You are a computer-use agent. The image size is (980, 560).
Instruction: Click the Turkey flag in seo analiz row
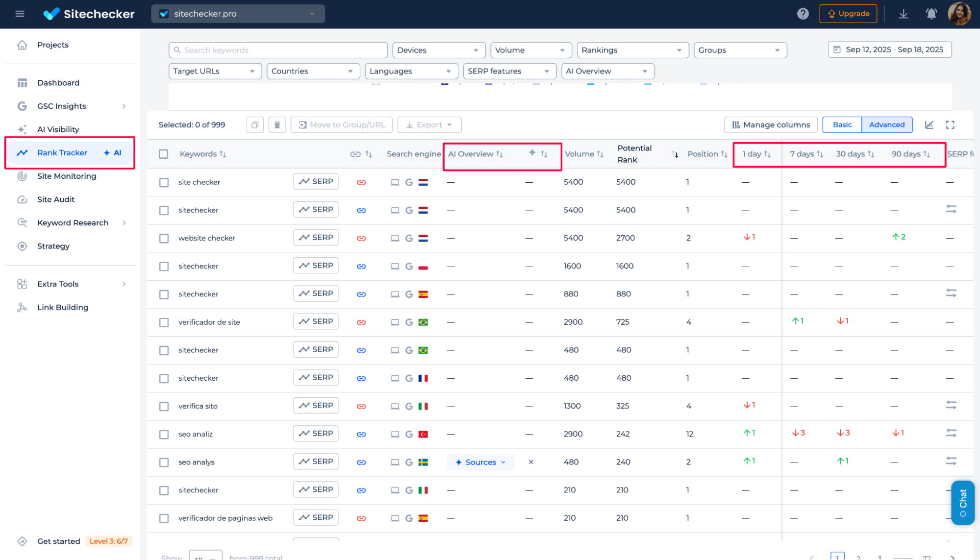[x=423, y=434]
